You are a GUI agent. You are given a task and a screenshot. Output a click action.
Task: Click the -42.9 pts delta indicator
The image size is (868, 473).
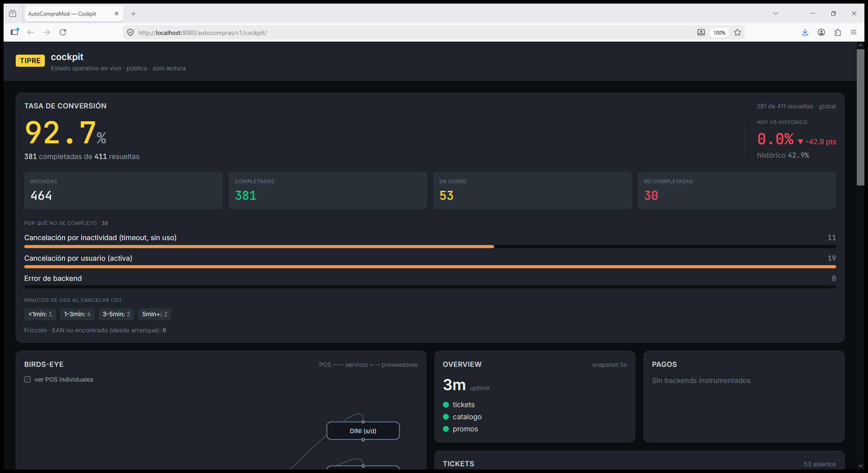click(816, 142)
